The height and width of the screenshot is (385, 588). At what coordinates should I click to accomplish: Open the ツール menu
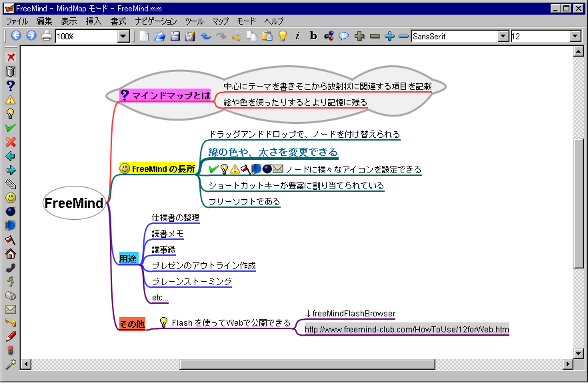[x=194, y=21]
